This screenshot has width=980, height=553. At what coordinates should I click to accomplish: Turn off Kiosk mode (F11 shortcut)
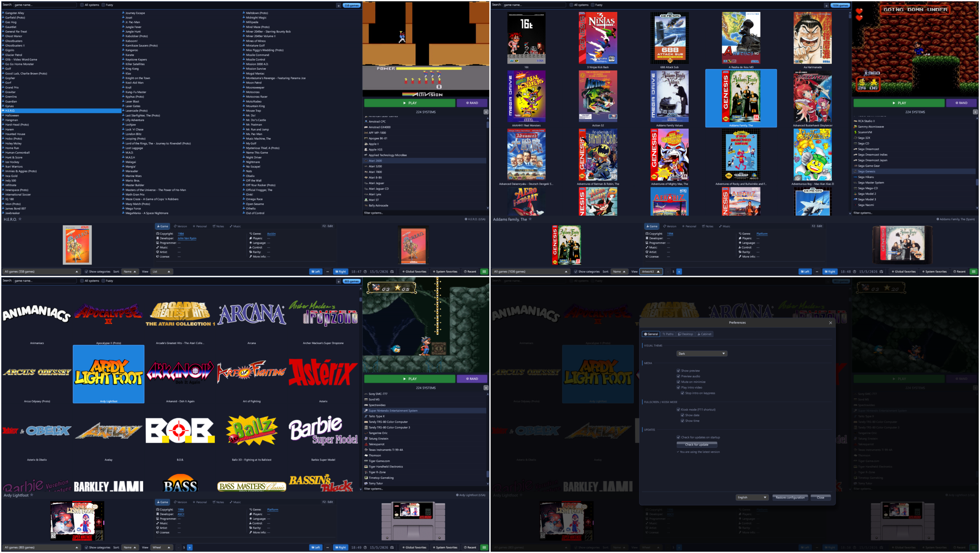click(678, 409)
